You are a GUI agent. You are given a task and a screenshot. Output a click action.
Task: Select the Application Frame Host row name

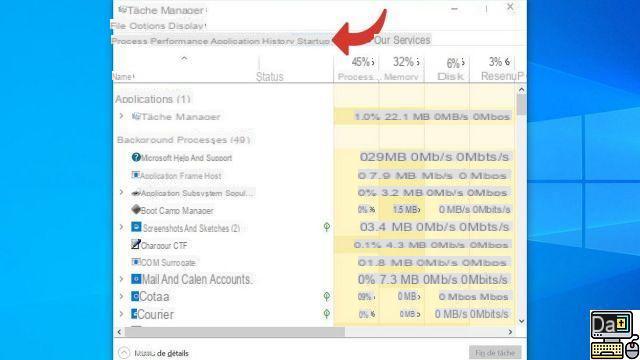coord(181,176)
